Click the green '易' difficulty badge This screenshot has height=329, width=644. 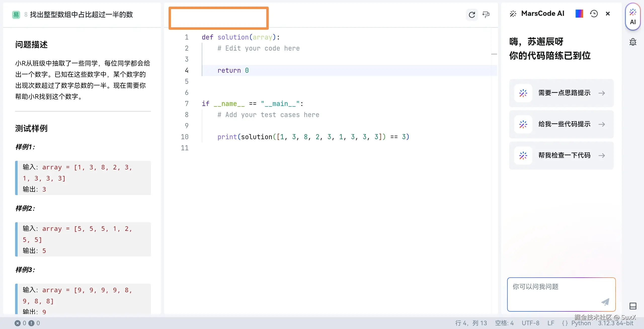click(16, 15)
